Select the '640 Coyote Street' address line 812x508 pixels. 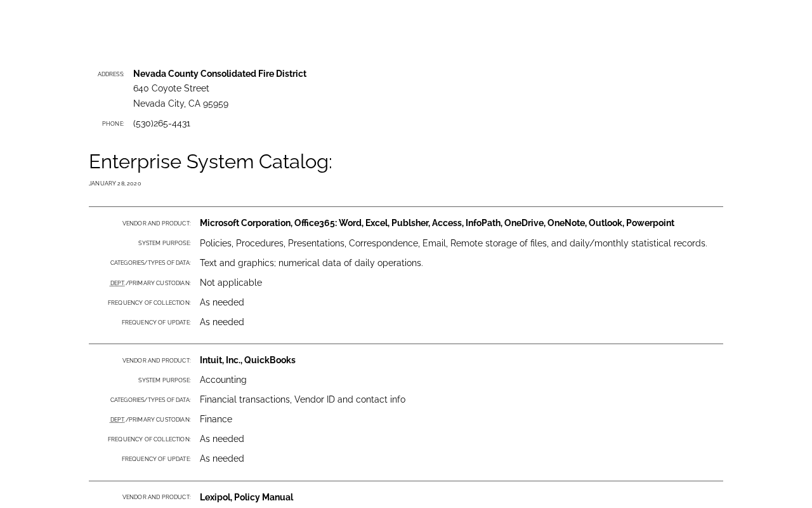pyautogui.click(x=171, y=88)
